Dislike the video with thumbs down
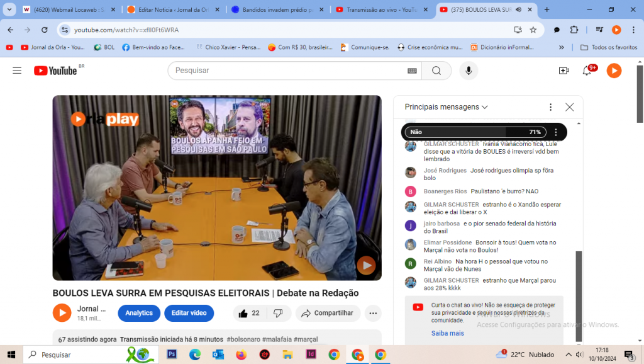Image resolution: width=644 pixels, height=364 pixels. 278,313
